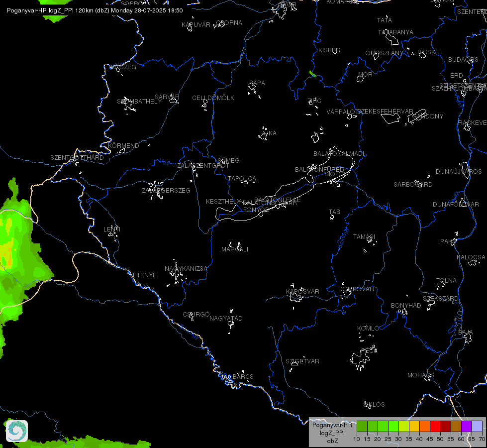Pick the yellow-green 30-35 dBZ legend swatch

click(x=404, y=427)
